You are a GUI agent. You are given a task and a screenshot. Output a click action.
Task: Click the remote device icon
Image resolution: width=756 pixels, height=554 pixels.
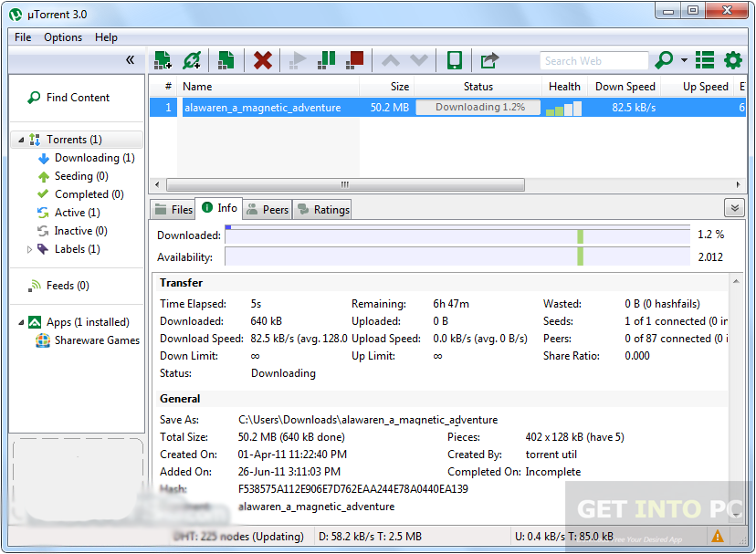pos(454,60)
